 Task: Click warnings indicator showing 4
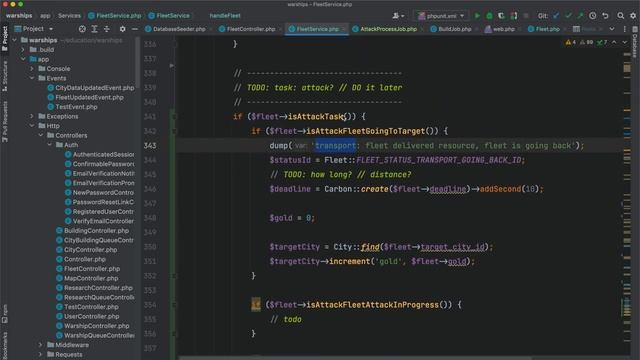pos(571,42)
